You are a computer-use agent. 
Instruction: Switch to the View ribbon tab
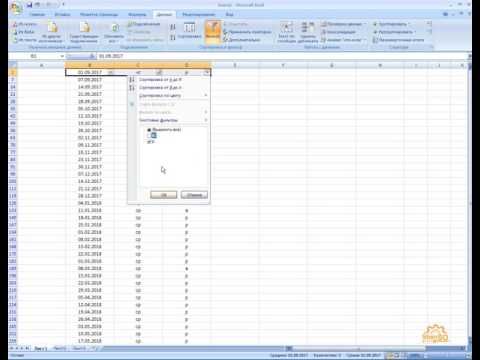(230, 14)
